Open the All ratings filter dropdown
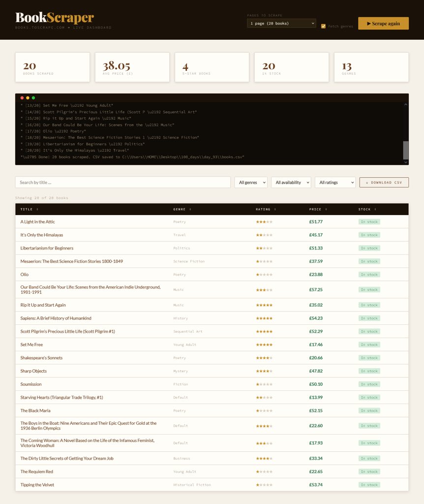The height and width of the screenshot is (504, 424). click(335, 183)
